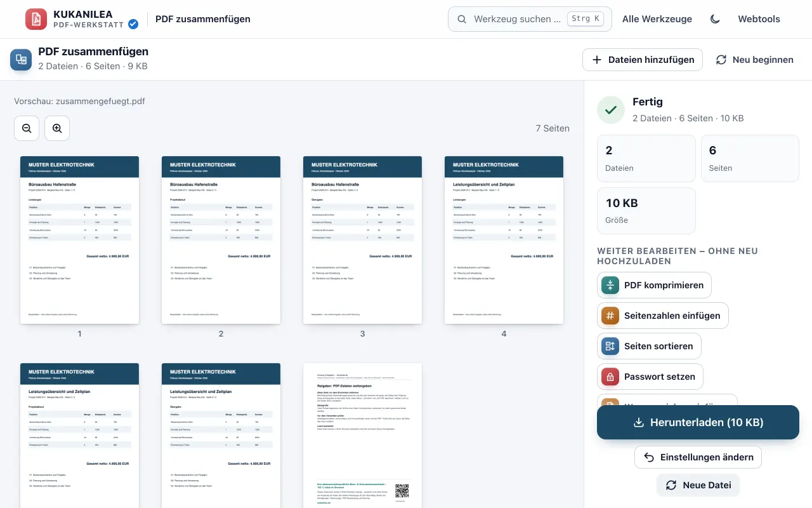Click the PDF komprimieren label
The width and height of the screenshot is (812, 508).
(664, 285)
